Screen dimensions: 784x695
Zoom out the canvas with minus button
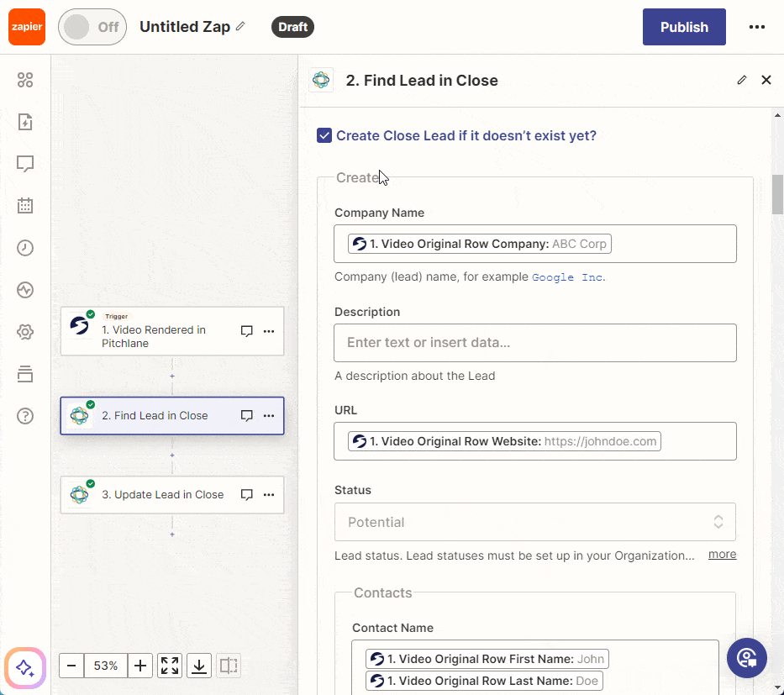[x=71, y=666]
